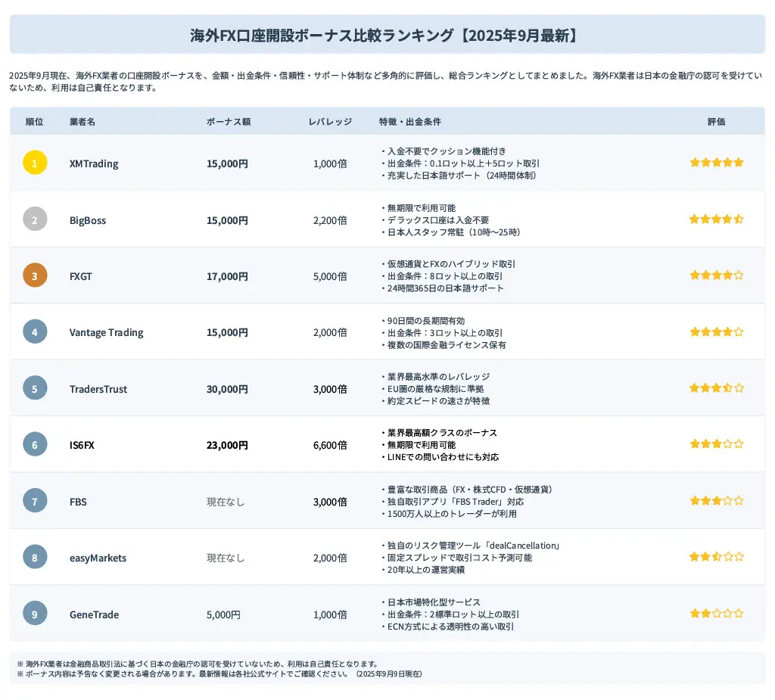Click the 順位 column header

click(35, 122)
